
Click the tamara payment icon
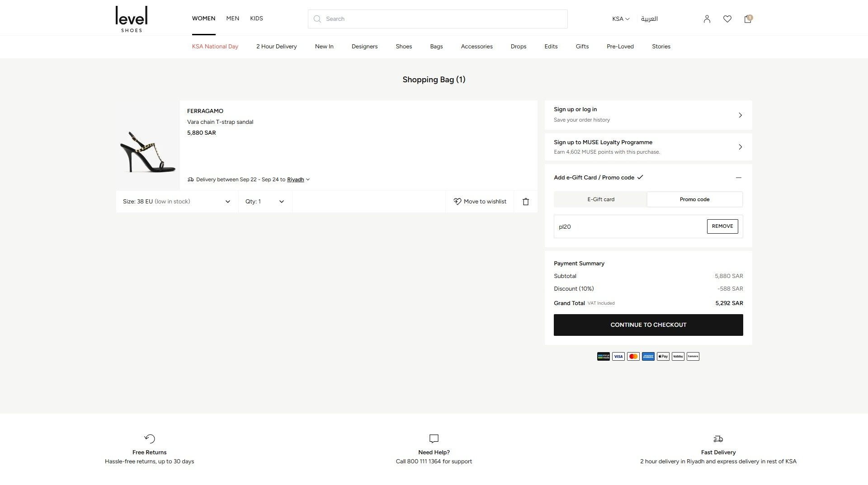pos(693,357)
